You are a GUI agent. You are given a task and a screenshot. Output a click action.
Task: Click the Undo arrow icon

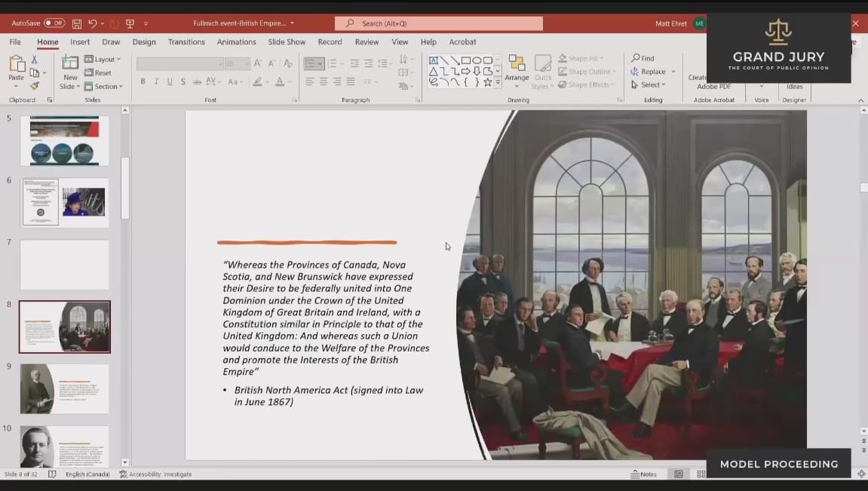click(92, 23)
